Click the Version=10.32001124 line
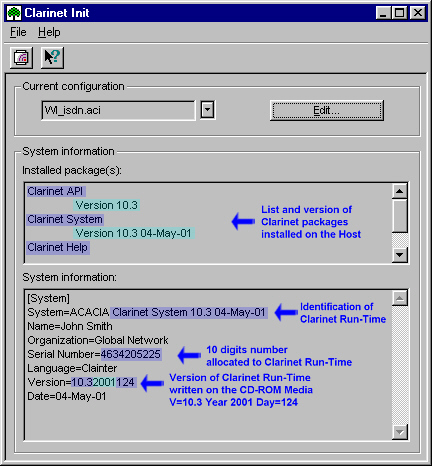The width and height of the screenshot is (432, 466). [82, 382]
